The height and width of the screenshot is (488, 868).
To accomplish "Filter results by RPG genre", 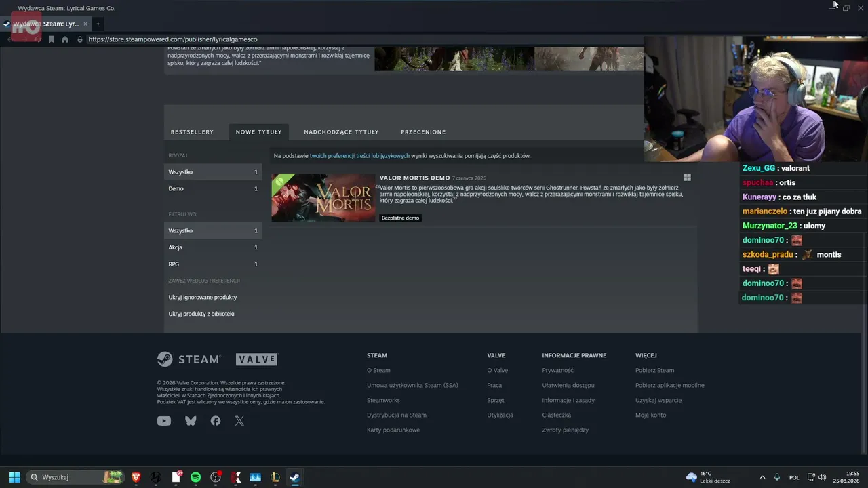I will point(213,264).
